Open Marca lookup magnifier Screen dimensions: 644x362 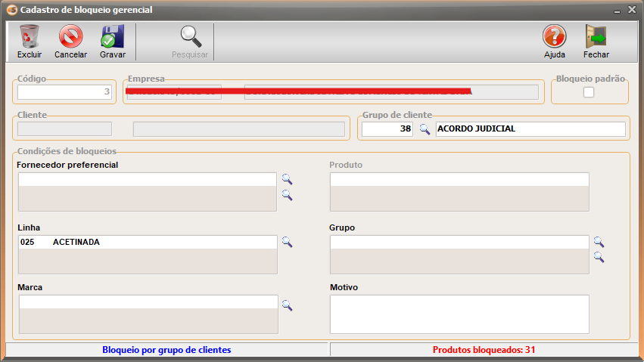[287, 305]
